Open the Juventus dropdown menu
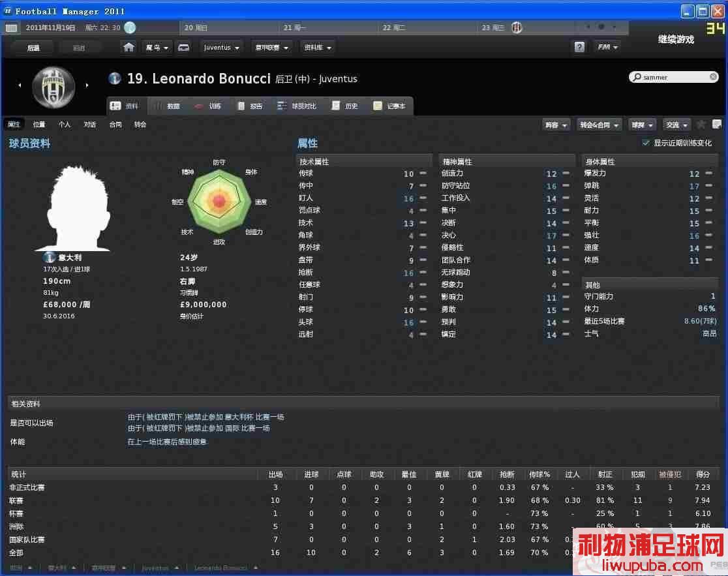728x576 pixels. point(221,48)
